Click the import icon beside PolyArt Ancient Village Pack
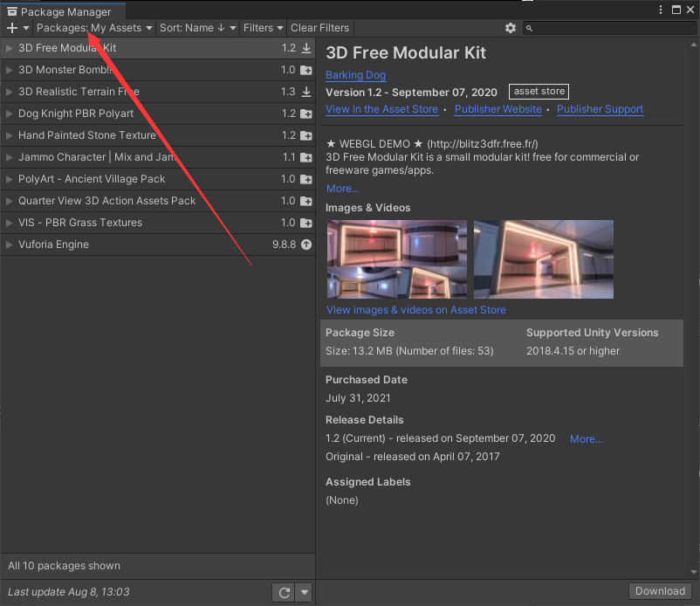The image size is (700, 606). (304, 179)
